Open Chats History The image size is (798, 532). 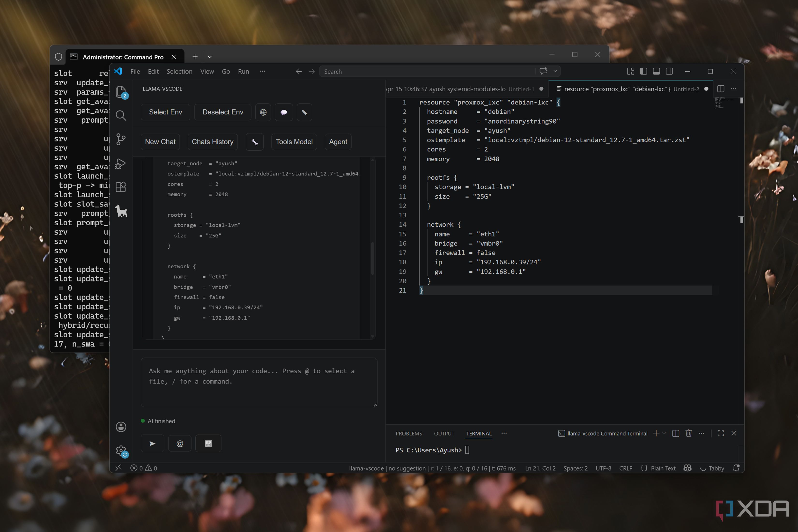tap(213, 142)
